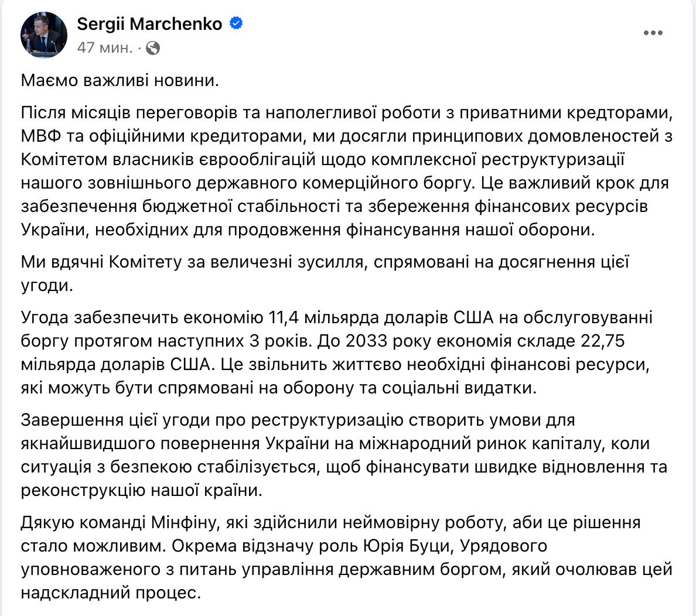Click the blue verified badge icon

pos(236,23)
